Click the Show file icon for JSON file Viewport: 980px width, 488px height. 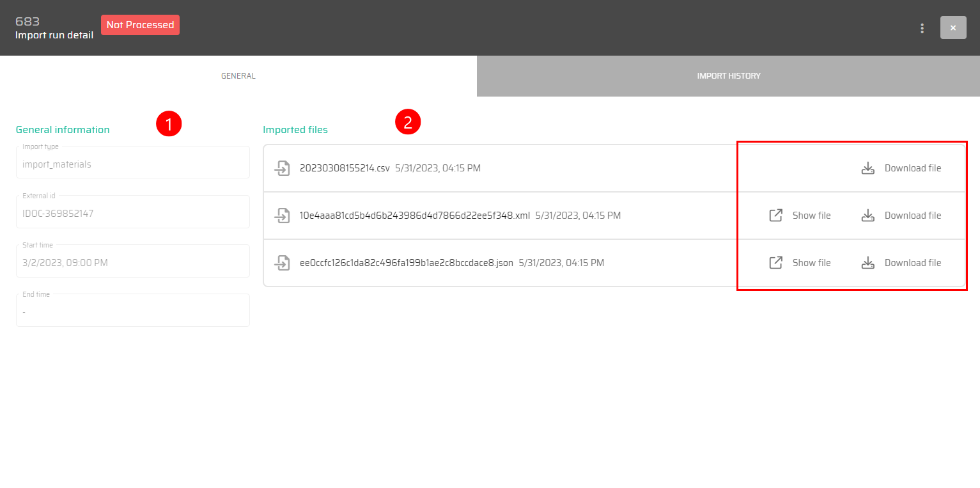[x=775, y=263]
